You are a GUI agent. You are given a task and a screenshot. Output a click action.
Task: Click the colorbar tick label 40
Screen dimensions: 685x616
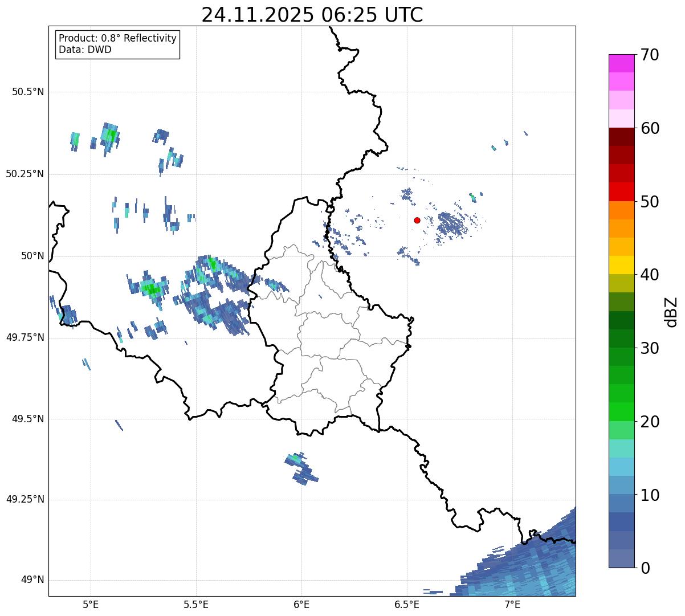pyautogui.click(x=650, y=275)
